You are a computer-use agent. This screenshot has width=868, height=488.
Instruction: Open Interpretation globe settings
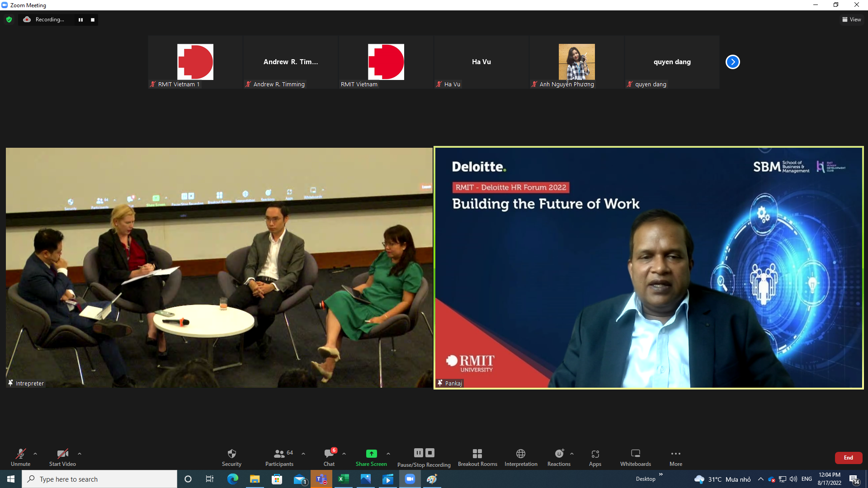[521, 457]
